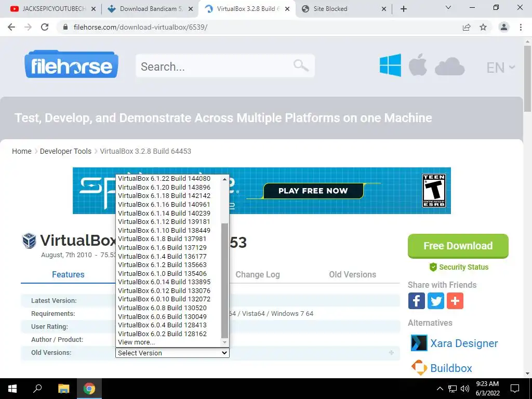Show hidden tray icons chevron

tap(440, 389)
